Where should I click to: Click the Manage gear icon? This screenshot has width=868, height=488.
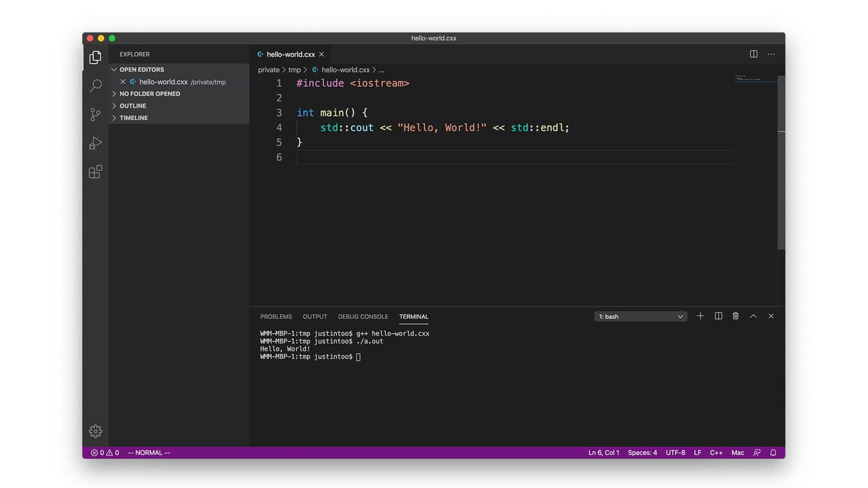click(x=95, y=431)
